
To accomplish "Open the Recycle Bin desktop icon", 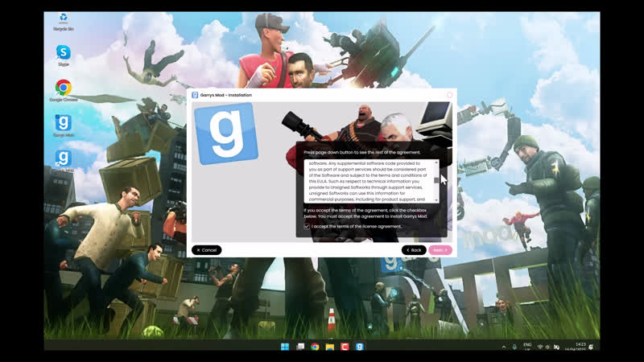I will click(64, 22).
